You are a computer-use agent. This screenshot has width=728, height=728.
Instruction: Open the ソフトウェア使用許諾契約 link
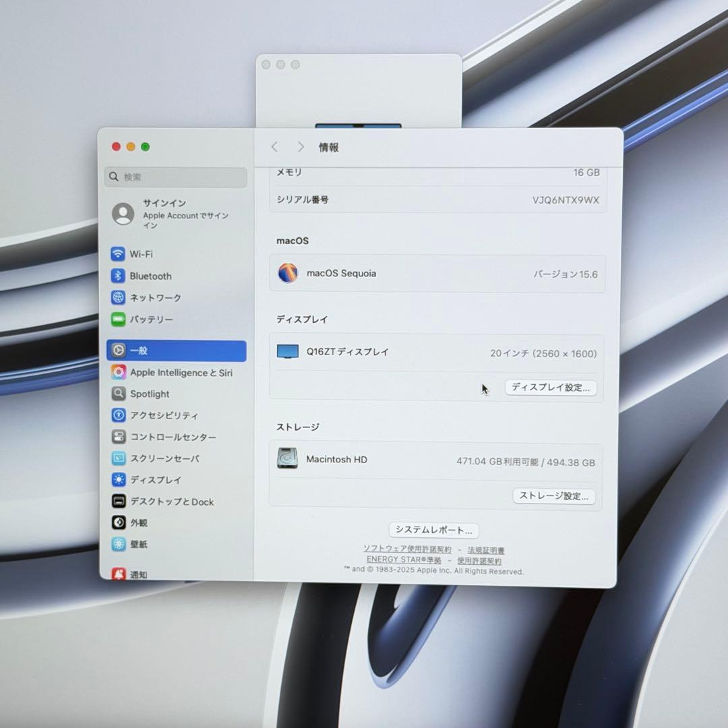(407, 549)
